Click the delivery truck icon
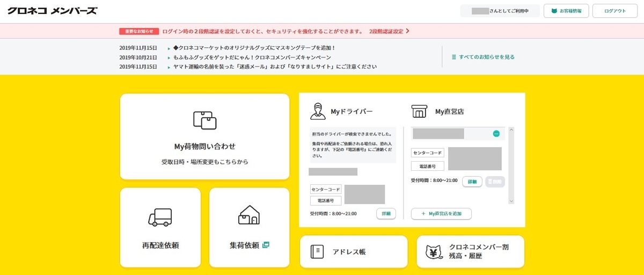The image size is (644, 275). 160,217
